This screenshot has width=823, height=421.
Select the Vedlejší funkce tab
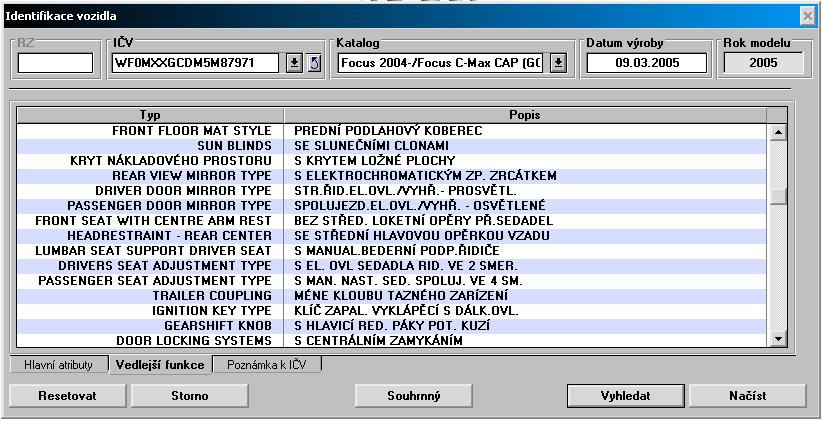(x=160, y=364)
